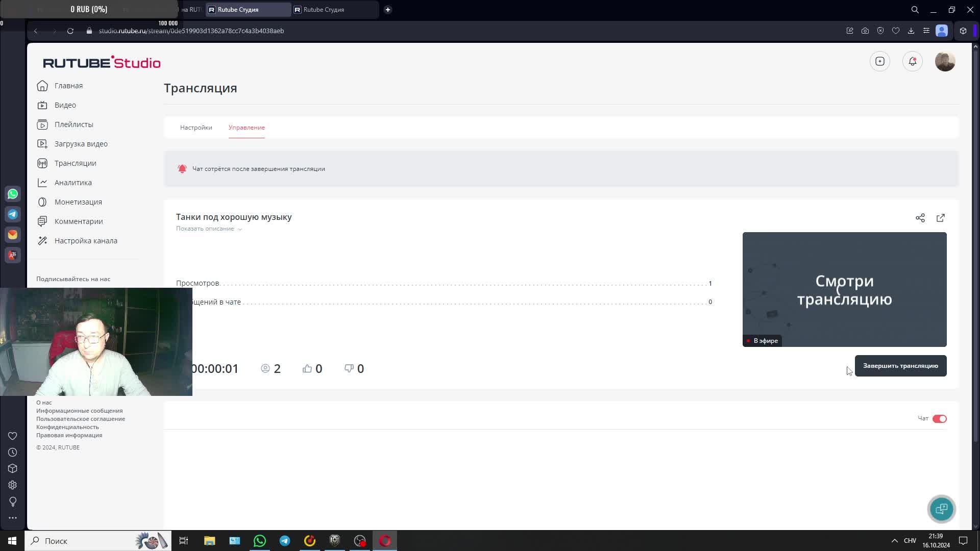
Task: Open Пользовательское соглашение link
Action: [x=81, y=419]
